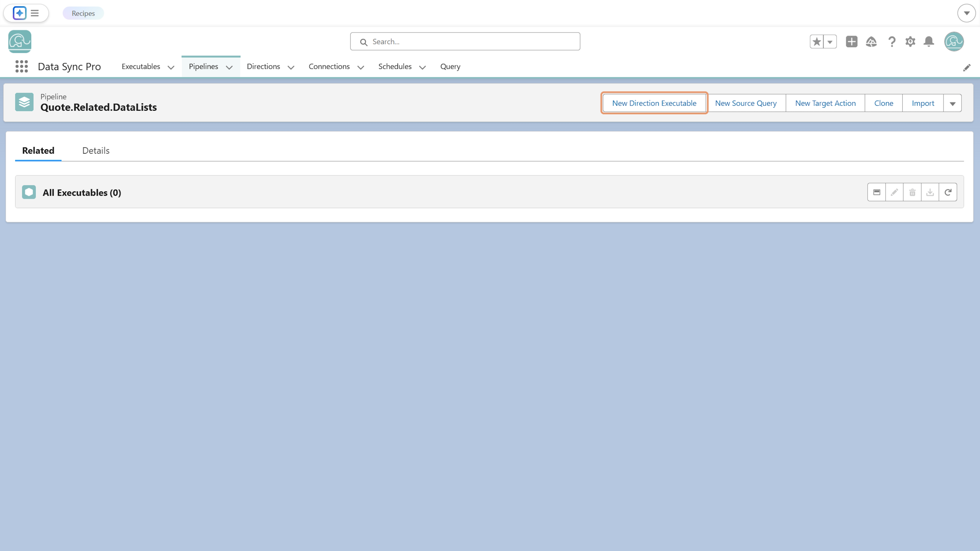Open the Connections tab
The image size is (980, 551).
pos(329,66)
